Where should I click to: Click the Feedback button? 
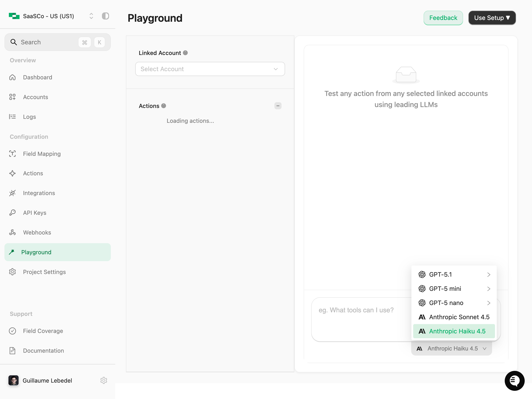443,18
